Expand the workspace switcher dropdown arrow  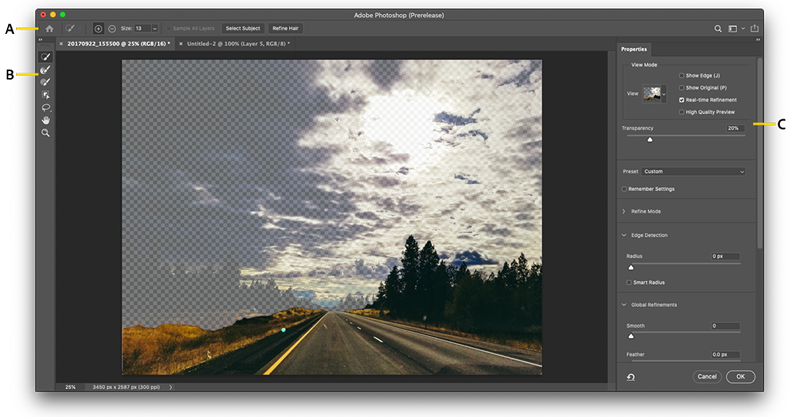click(743, 29)
